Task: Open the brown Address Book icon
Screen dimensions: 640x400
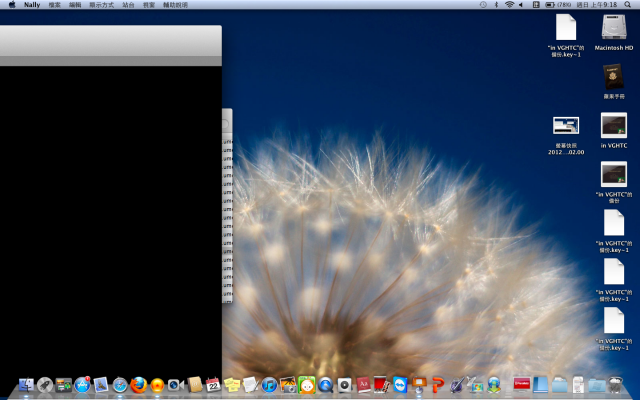Action: (x=195, y=384)
